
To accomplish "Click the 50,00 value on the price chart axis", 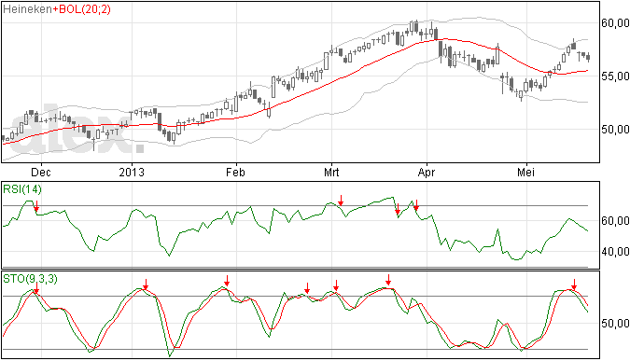I will [x=615, y=130].
